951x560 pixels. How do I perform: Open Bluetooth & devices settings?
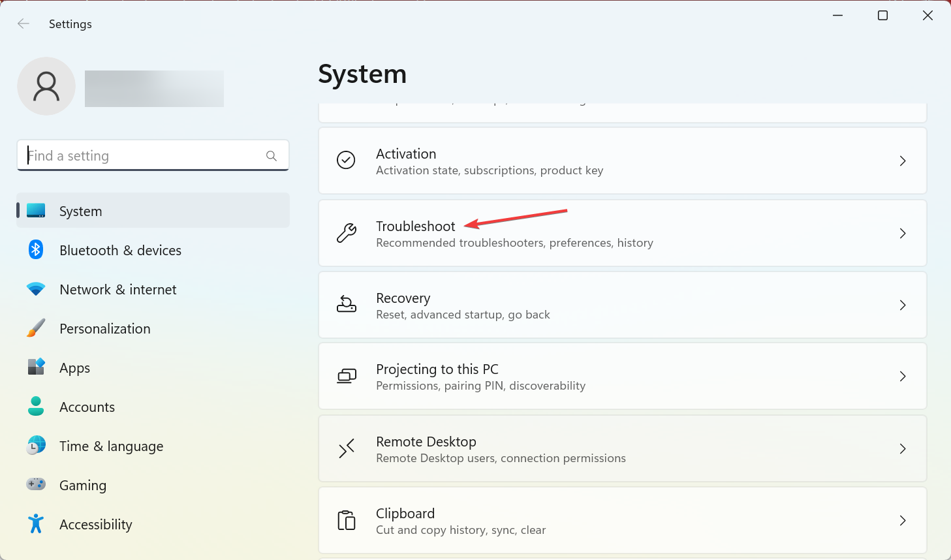(x=153, y=250)
